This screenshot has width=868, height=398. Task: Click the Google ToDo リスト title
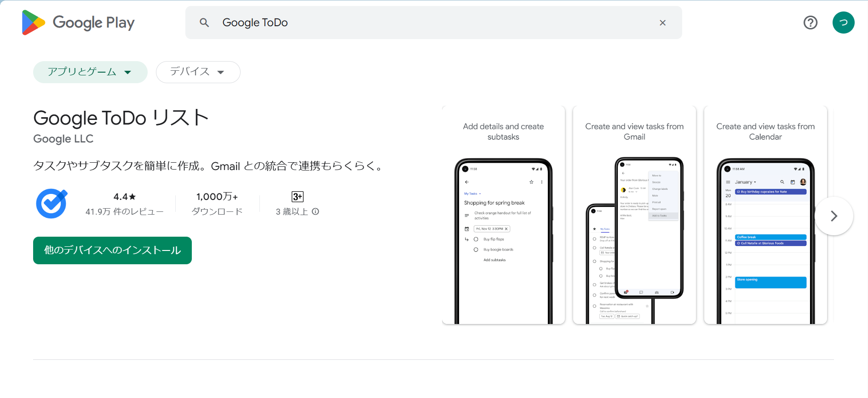[121, 118]
